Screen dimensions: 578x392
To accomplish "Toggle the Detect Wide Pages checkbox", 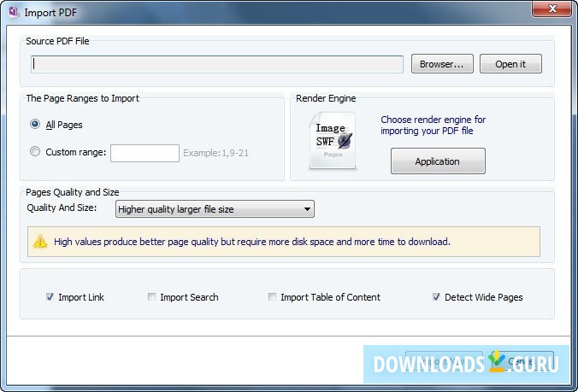I will click(x=436, y=296).
